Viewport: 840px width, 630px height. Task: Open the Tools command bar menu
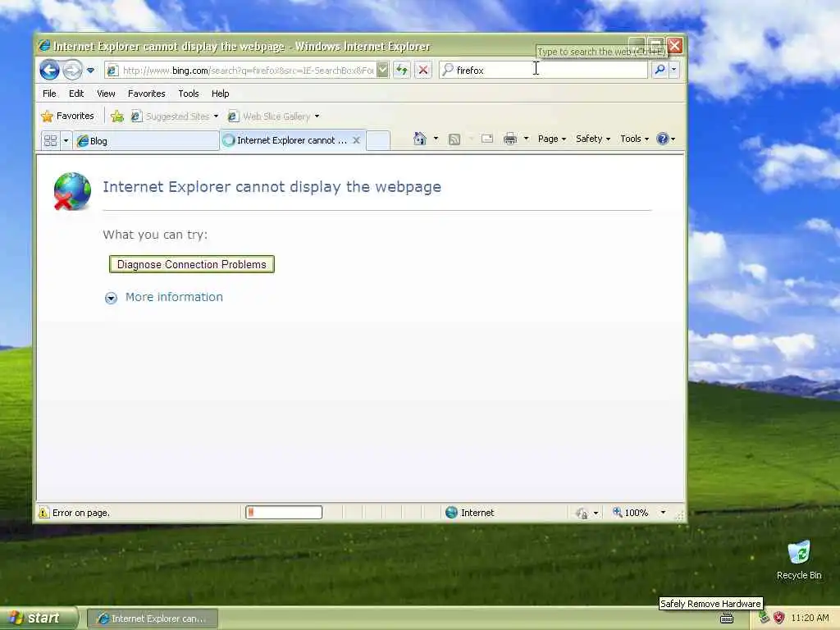coord(634,139)
